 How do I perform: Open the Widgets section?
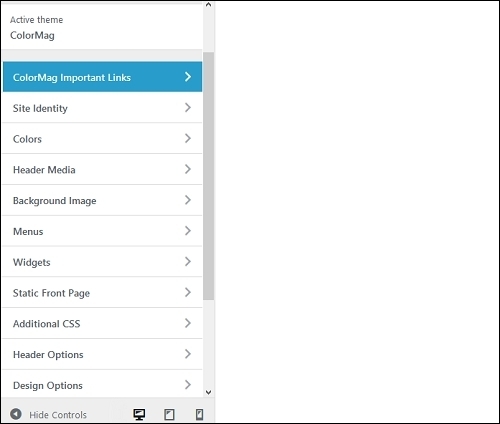click(102, 262)
